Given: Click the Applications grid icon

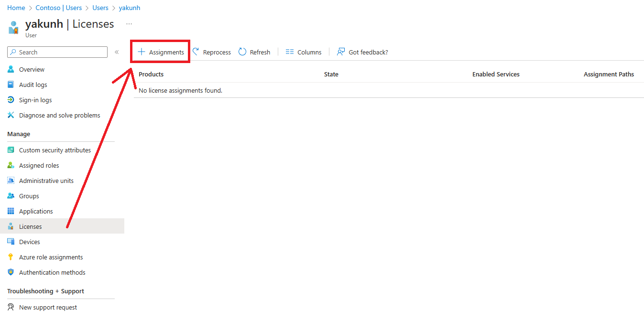Looking at the screenshot, I should 11,211.
